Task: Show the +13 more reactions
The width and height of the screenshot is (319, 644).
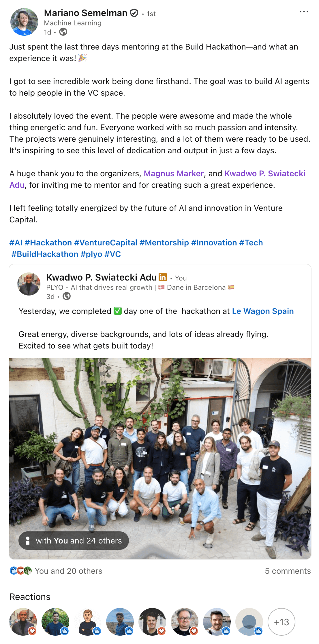Action: pyautogui.click(x=282, y=622)
